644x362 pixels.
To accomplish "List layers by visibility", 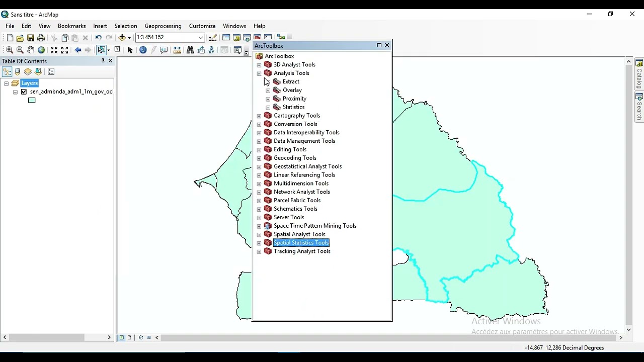I will pos(28,72).
